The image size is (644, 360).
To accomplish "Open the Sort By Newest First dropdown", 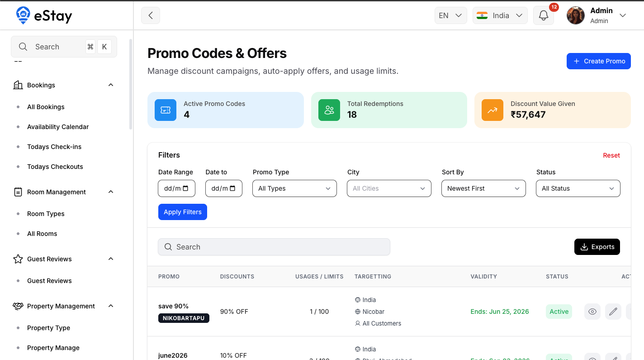I will pos(483,188).
